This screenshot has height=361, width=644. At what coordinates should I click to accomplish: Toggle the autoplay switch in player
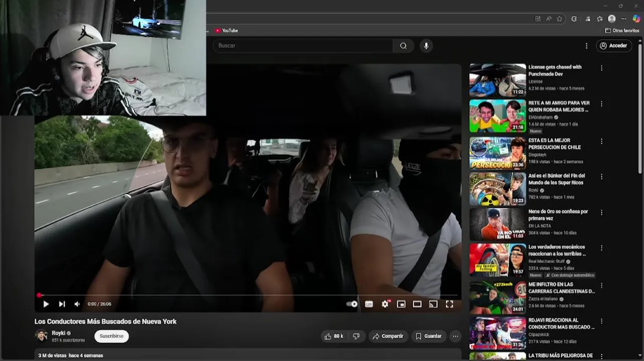pyautogui.click(x=352, y=304)
